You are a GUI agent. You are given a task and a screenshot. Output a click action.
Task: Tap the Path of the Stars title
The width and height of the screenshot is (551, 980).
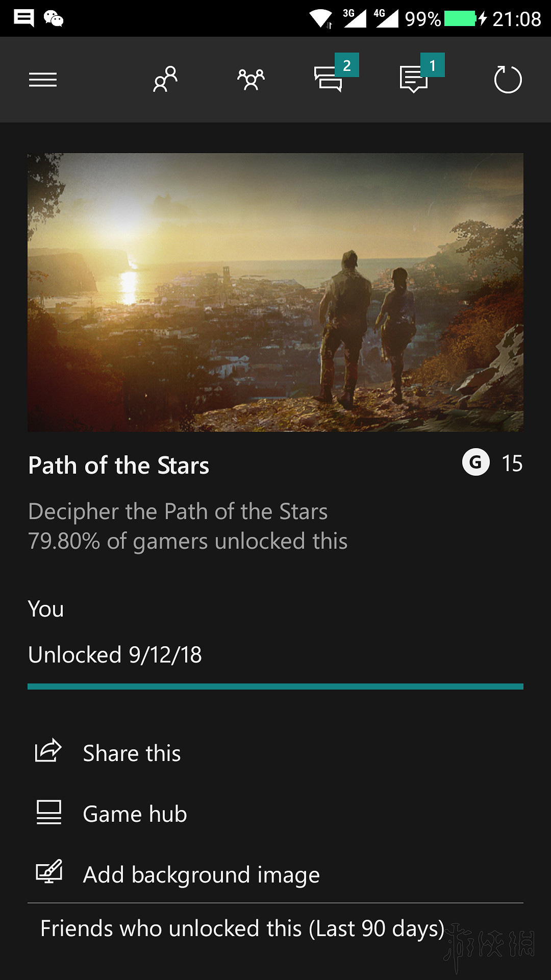coord(118,465)
